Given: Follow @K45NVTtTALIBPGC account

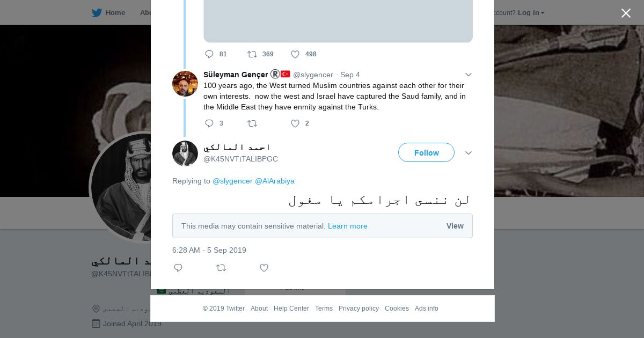Looking at the screenshot, I should [x=426, y=153].
